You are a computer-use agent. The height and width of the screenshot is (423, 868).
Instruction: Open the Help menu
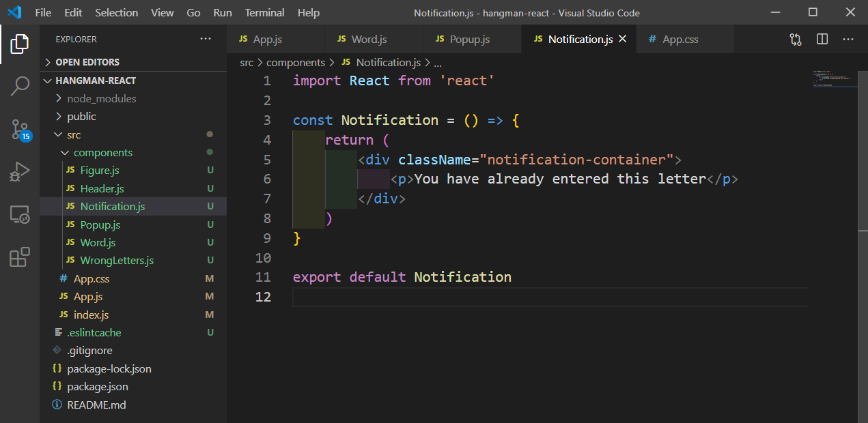(309, 12)
